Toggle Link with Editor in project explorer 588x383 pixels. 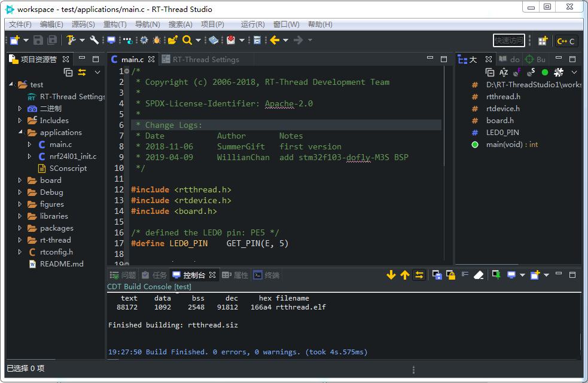tap(82, 72)
